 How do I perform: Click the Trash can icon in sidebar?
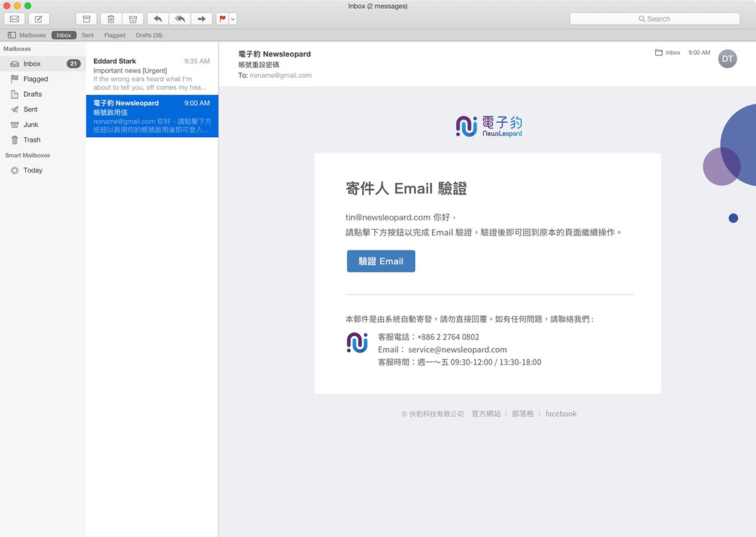14,140
